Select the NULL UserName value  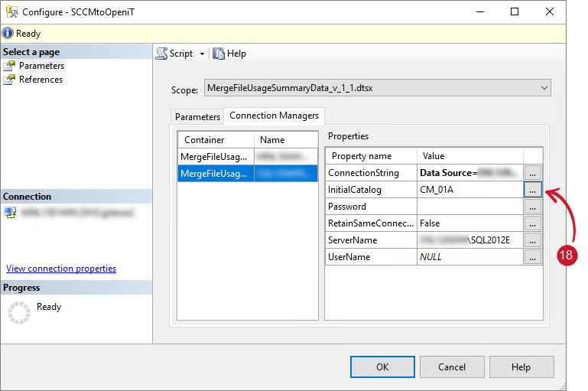click(x=470, y=257)
